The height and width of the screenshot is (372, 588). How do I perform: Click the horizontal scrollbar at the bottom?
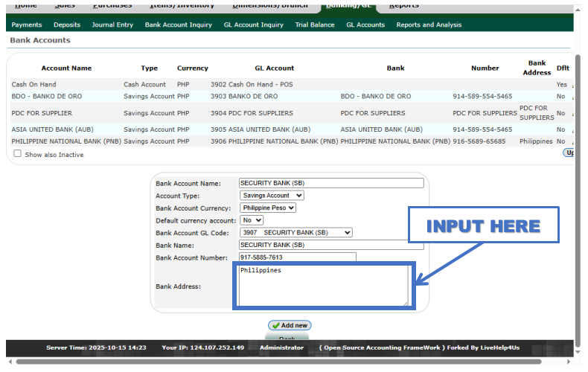coord(298,362)
